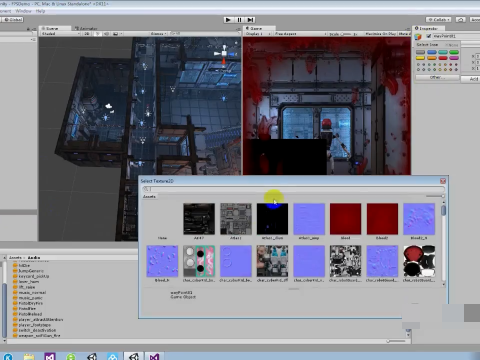
Task: Select the magenta label icon
Action: click(454, 58)
